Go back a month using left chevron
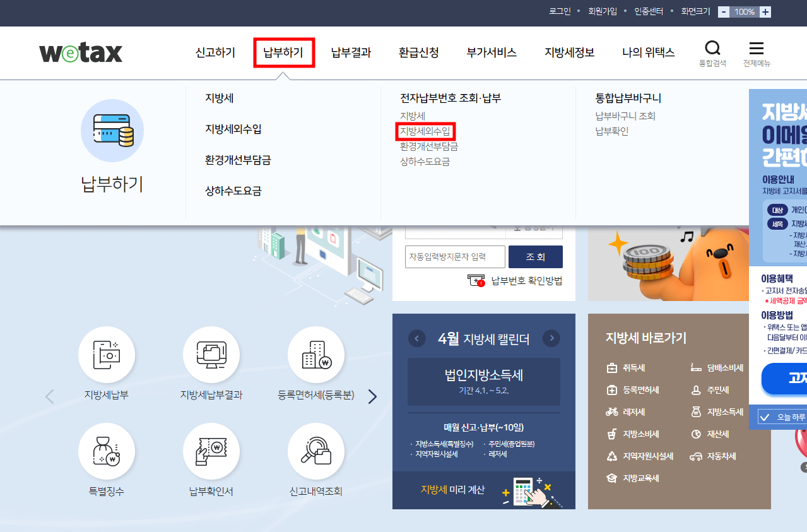This screenshot has height=532, width=807. click(x=417, y=338)
